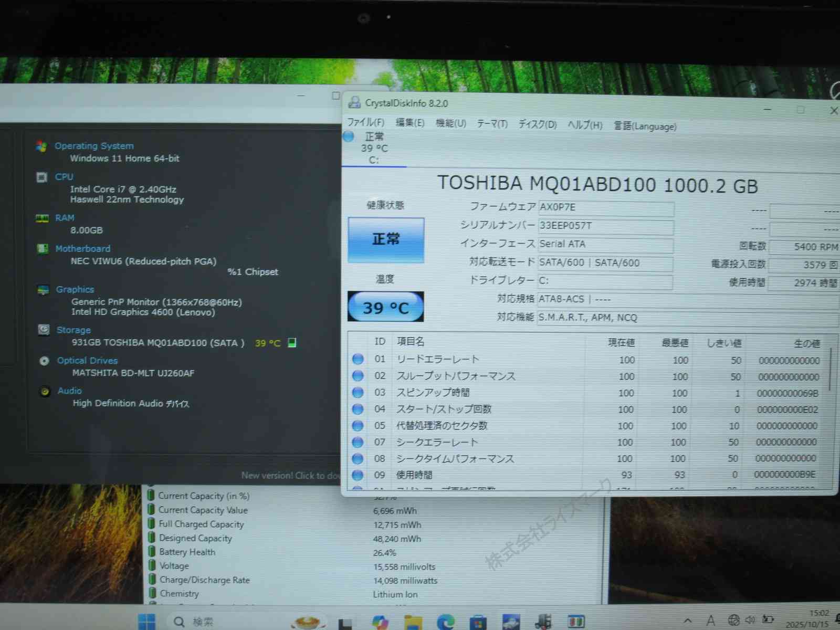Click the 39 °C temperature indicator button
Screen dimensions: 840x630
point(386,307)
